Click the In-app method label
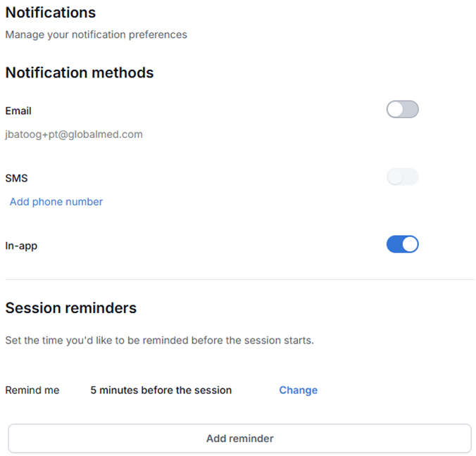The height and width of the screenshot is (456, 476). (x=21, y=246)
